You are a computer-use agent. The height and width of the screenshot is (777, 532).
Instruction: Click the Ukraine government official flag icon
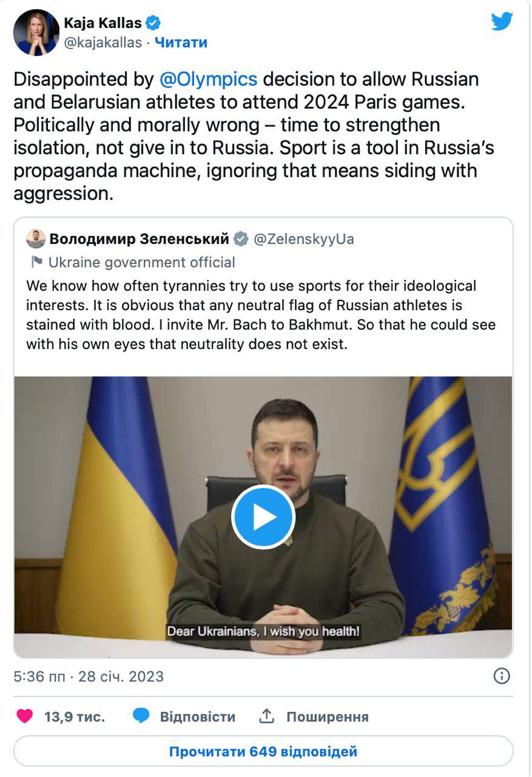pyautogui.click(x=36, y=262)
